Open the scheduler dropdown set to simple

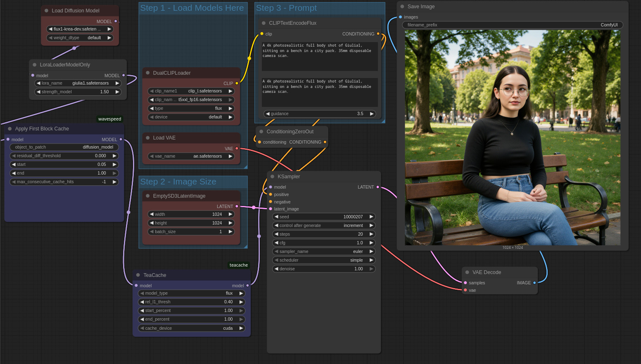(x=324, y=260)
